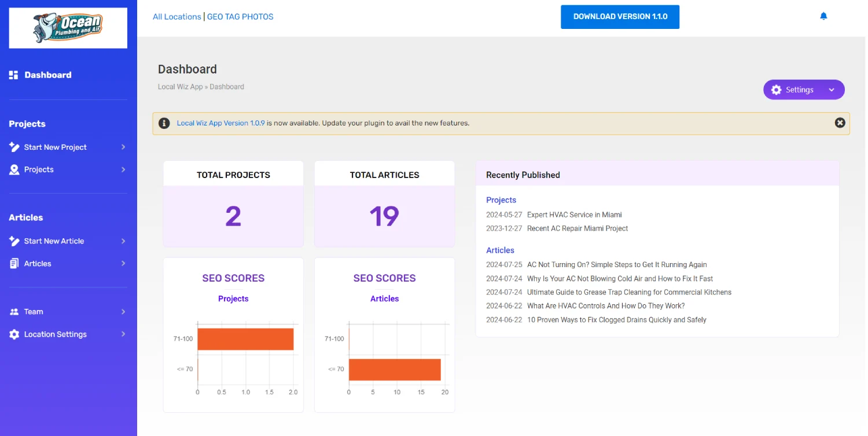This screenshot has width=868, height=436.
Task: Open GEO TAG PHOTOS in top navigation
Action: click(240, 17)
